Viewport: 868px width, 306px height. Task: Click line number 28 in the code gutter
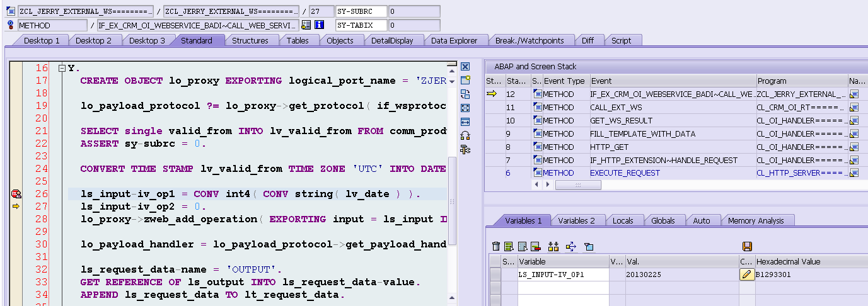tap(41, 219)
